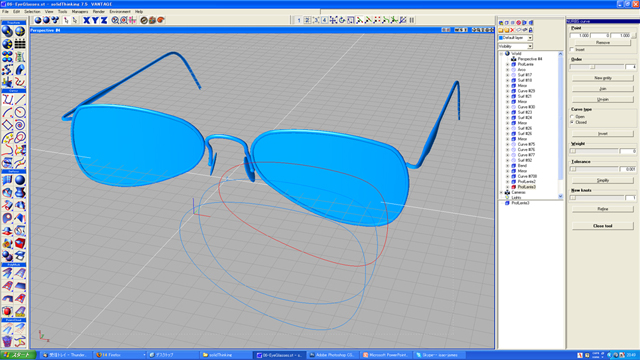
Task: Open the Visibility dropdown
Action: point(516,46)
